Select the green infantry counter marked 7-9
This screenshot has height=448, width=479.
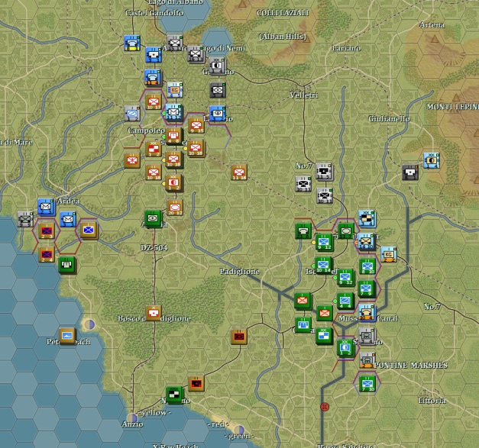[366, 288]
